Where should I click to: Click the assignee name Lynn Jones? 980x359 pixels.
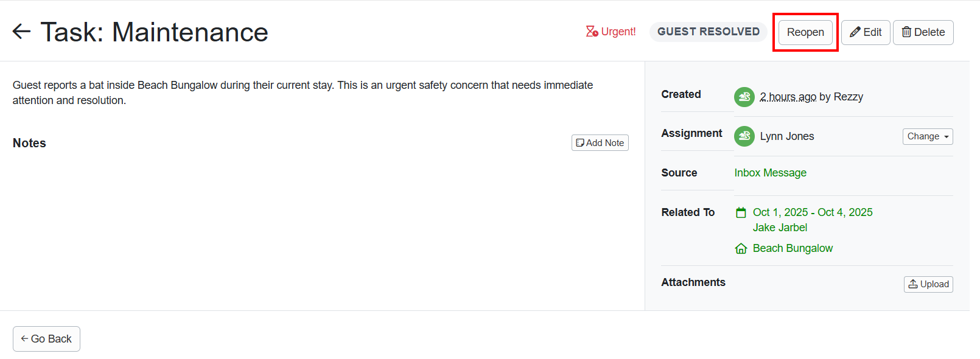(x=786, y=136)
